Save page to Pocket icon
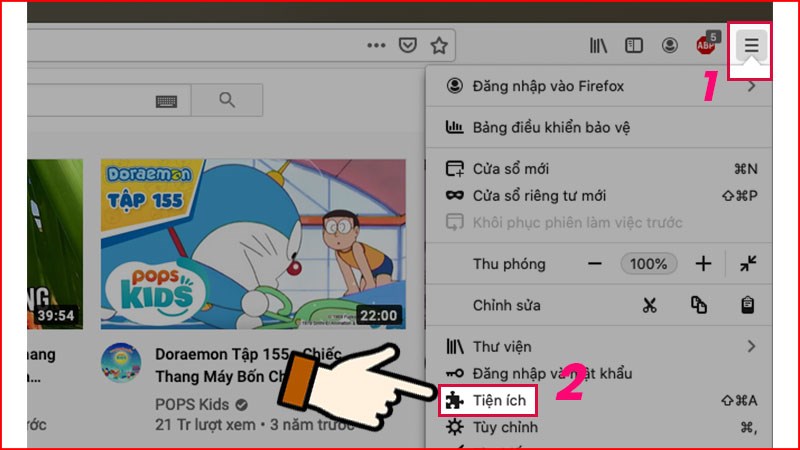This screenshot has width=800, height=450. [407, 45]
